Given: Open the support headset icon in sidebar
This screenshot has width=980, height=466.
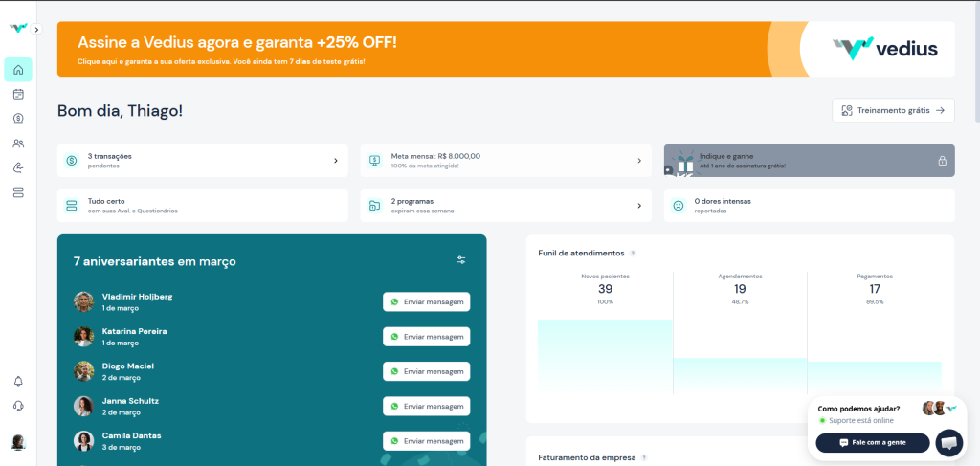Looking at the screenshot, I should tap(18, 406).
